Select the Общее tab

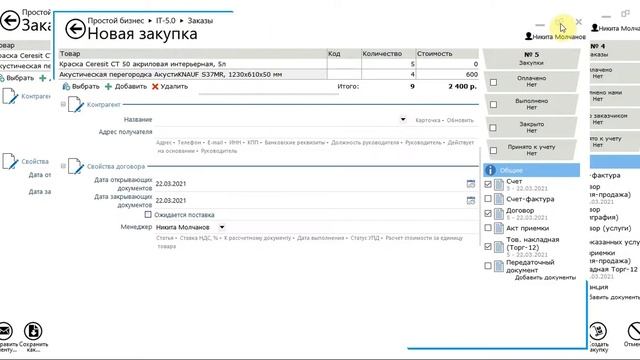coord(531,170)
